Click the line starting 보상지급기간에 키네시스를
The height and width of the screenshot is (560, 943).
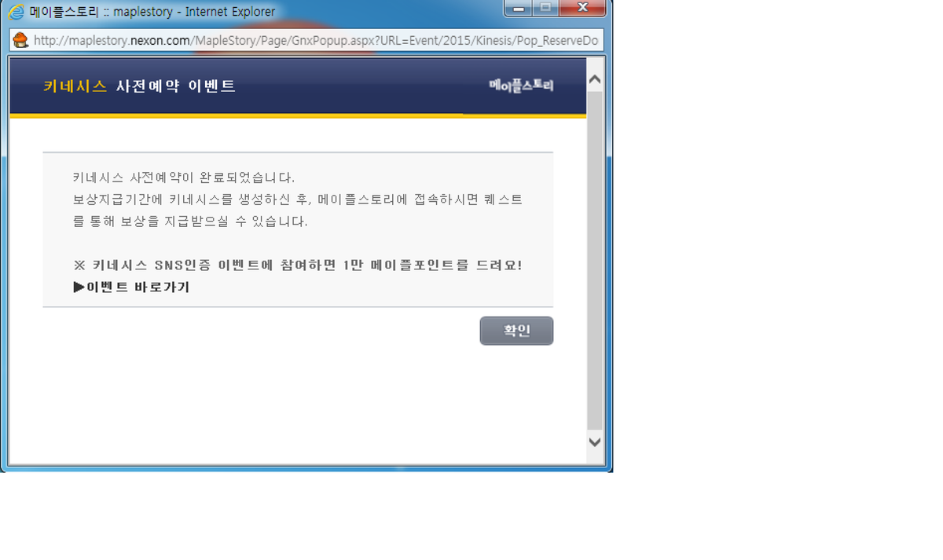tap(298, 199)
